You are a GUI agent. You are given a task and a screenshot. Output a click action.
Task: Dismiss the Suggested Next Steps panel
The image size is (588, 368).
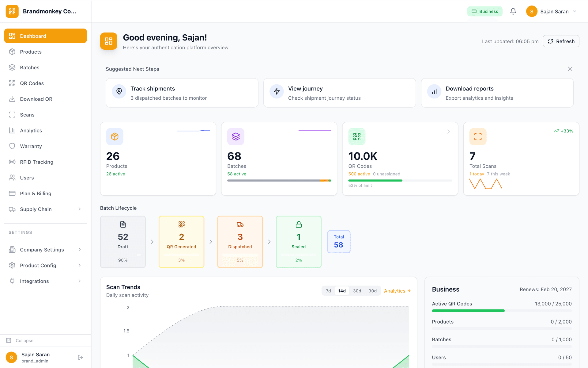point(570,69)
